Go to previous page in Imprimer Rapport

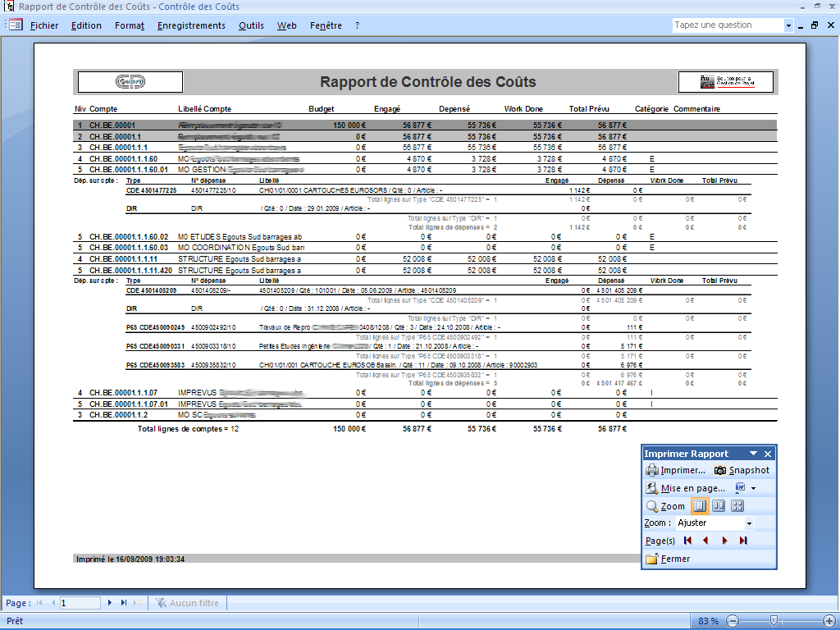click(706, 541)
